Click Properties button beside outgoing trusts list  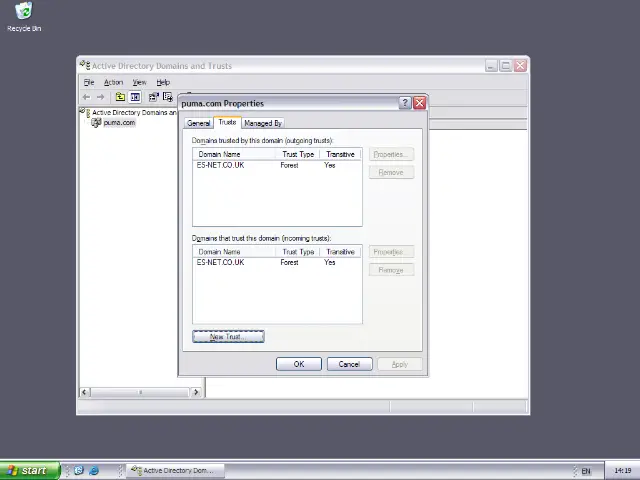click(x=391, y=154)
